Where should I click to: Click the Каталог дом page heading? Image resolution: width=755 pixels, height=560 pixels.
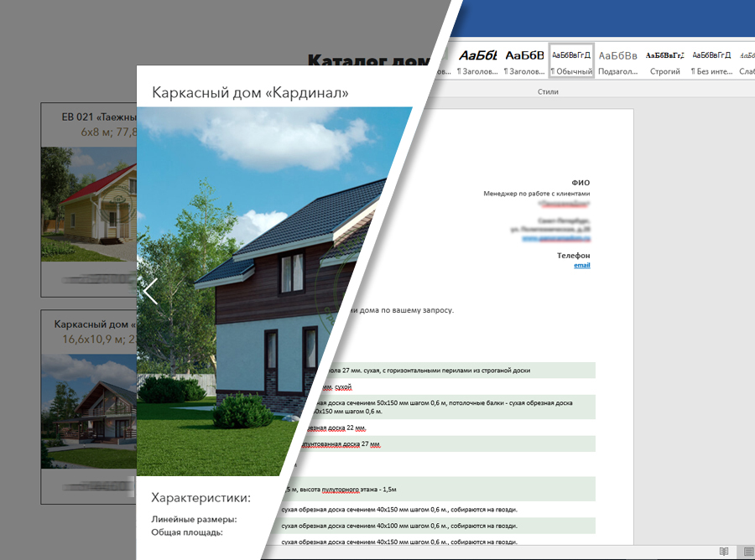(369, 61)
